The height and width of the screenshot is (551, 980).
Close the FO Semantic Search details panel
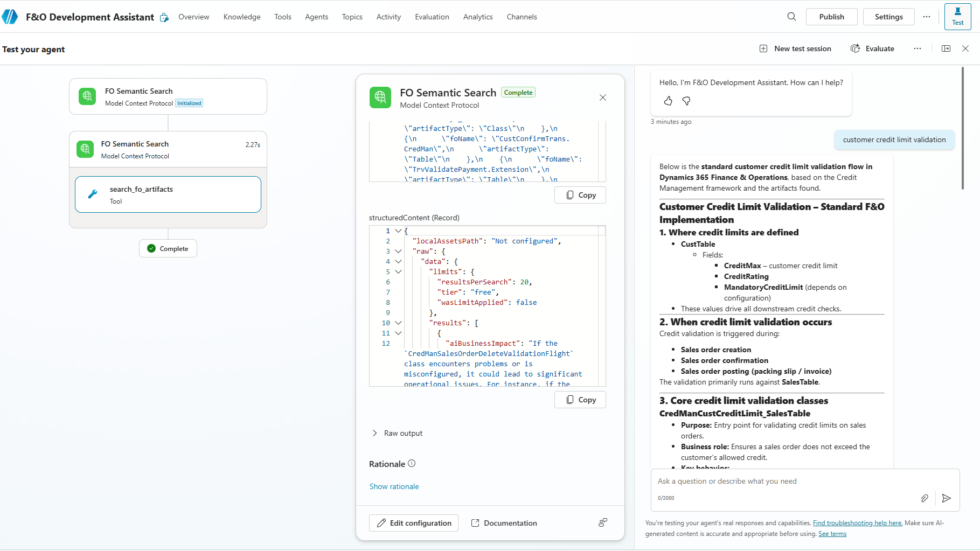coord(603,97)
